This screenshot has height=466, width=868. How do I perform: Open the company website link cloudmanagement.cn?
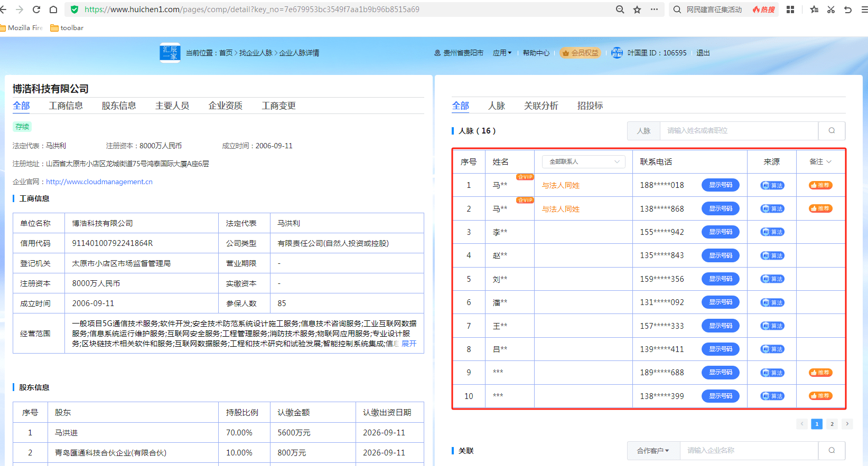tap(99, 182)
